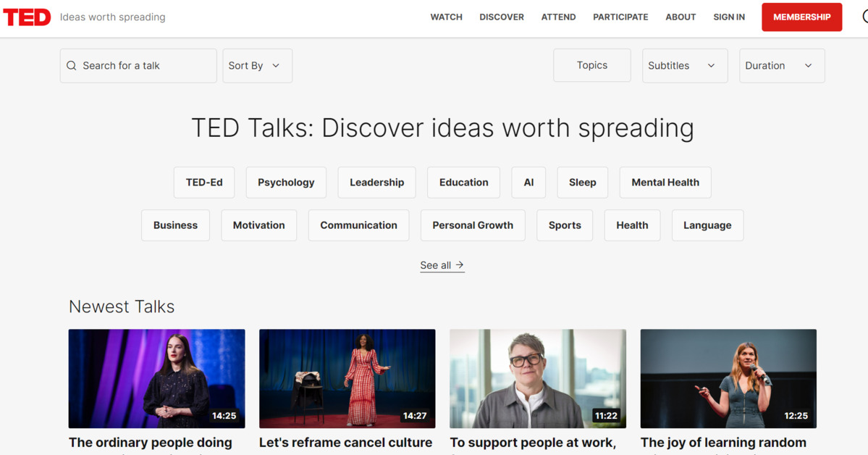This screenshot has width=868, height=455.
Task: Focus the Search for a talk field
Action: point(138,65)
